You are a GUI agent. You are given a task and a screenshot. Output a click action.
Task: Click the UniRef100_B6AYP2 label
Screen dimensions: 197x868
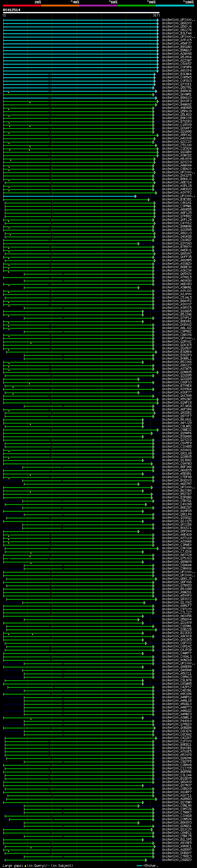177,301
